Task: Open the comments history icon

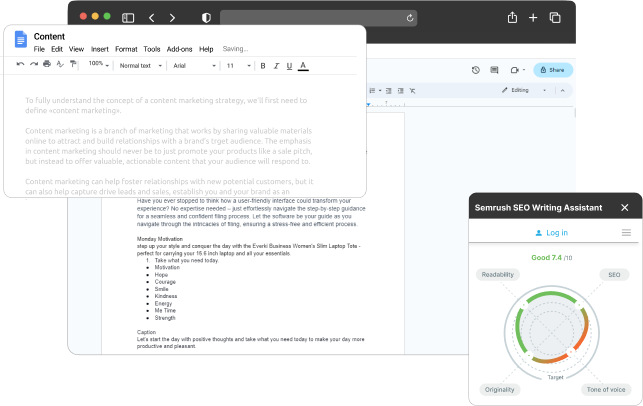Action: (494, 70)
